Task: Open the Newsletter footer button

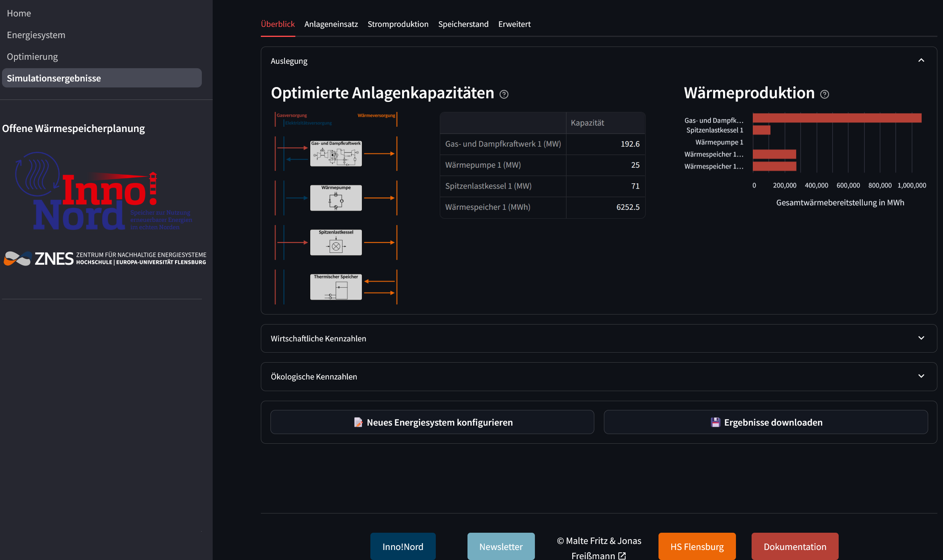Action: tap(501, 546)
